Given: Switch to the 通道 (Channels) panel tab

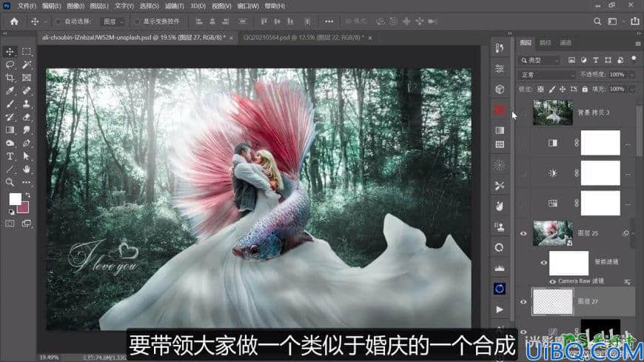Looking at the screenshot, I should coord(566,43).
